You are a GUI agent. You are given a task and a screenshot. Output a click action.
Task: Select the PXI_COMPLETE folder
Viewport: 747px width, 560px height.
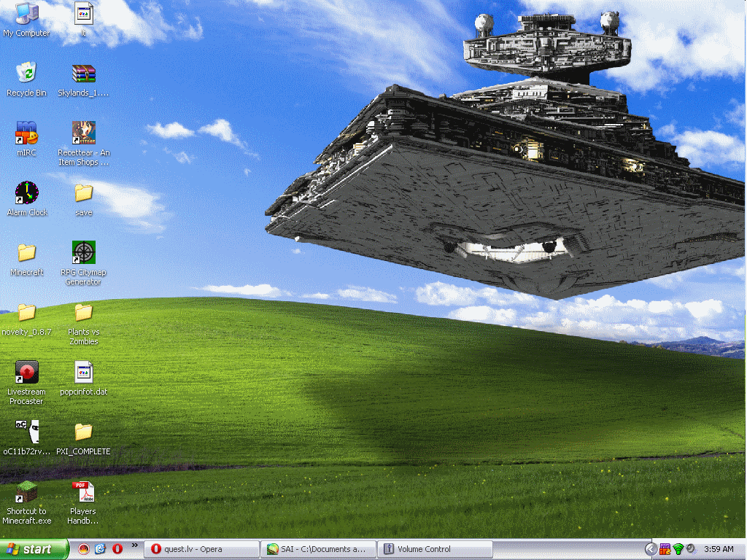pyautogui.click(x=84, y=432)
